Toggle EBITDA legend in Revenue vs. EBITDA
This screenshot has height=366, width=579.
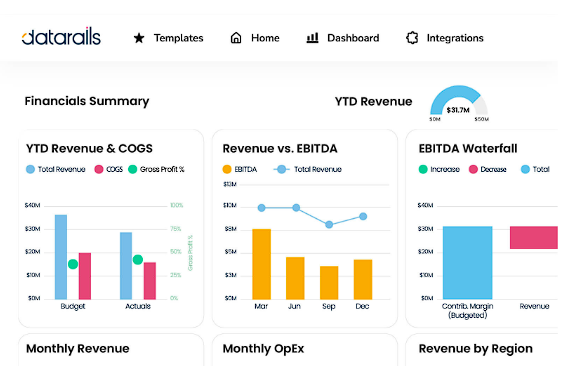tap(240, 170)
